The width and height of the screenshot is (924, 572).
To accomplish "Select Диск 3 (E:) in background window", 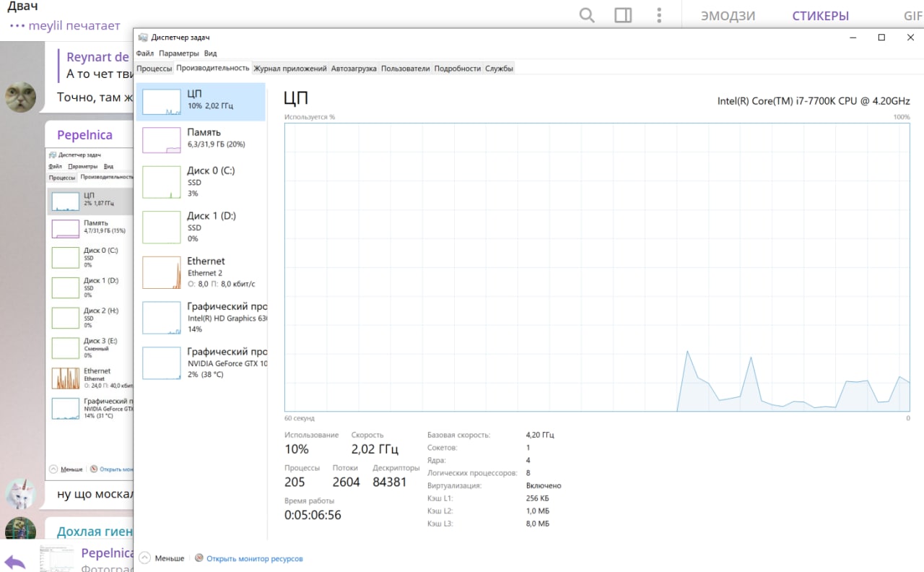I will coord(90,347).
